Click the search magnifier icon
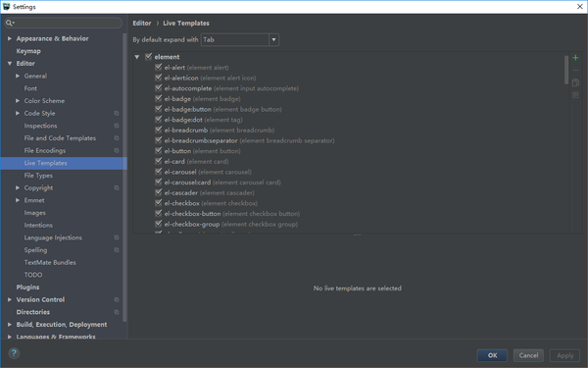This screenshot has height=368, width=588. (x=9, y=23)
